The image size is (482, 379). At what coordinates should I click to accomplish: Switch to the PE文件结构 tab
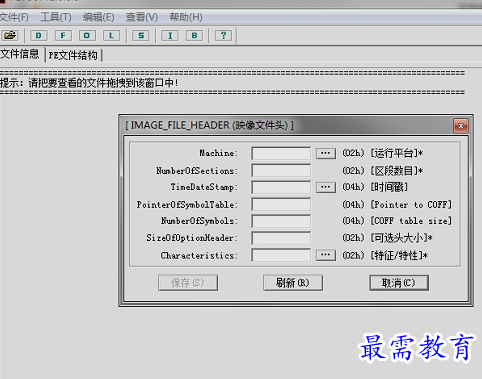[73, 55]
